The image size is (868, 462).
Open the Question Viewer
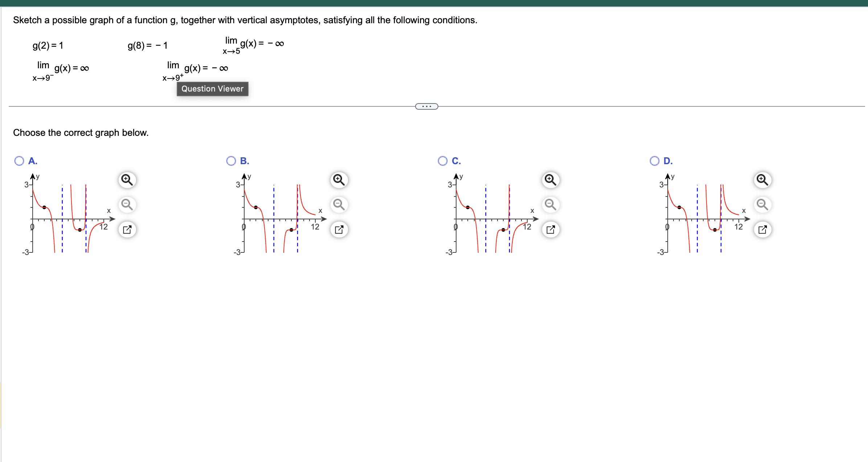click(x=212, y=89)
